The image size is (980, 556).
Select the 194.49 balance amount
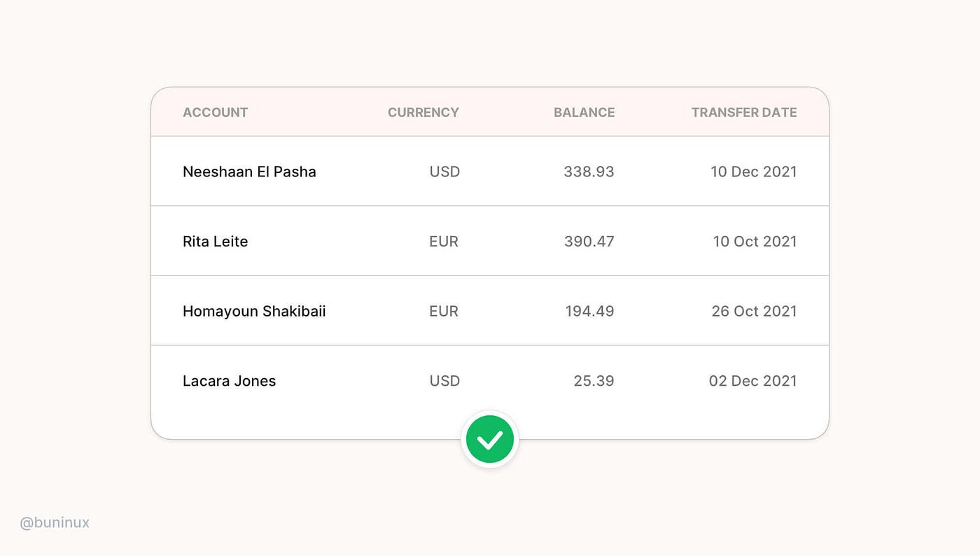[x=589, y=311]
